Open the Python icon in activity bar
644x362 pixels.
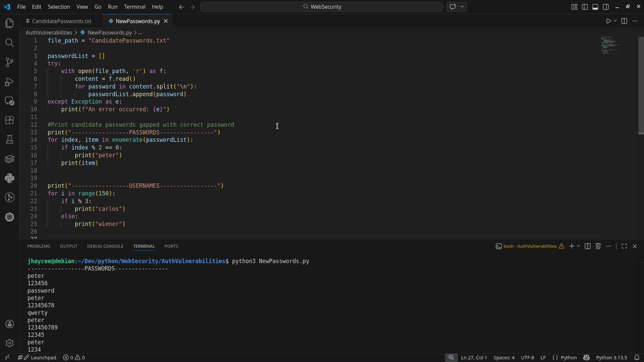tap(9, 178)
